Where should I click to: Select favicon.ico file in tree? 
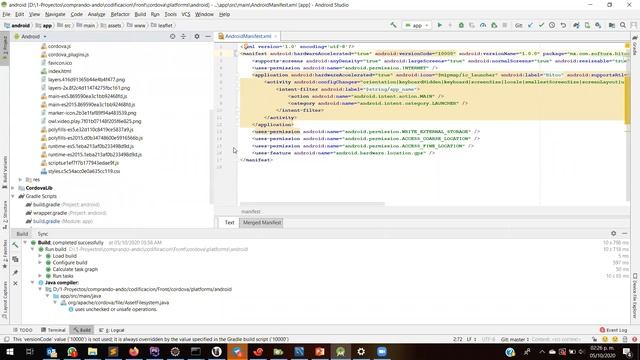[x=60, y=63]
